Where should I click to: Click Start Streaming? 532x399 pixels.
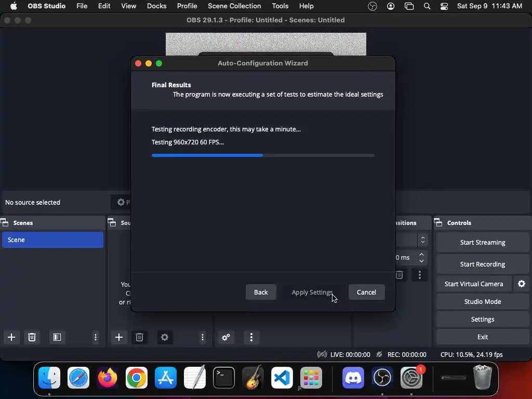(483, 242)
